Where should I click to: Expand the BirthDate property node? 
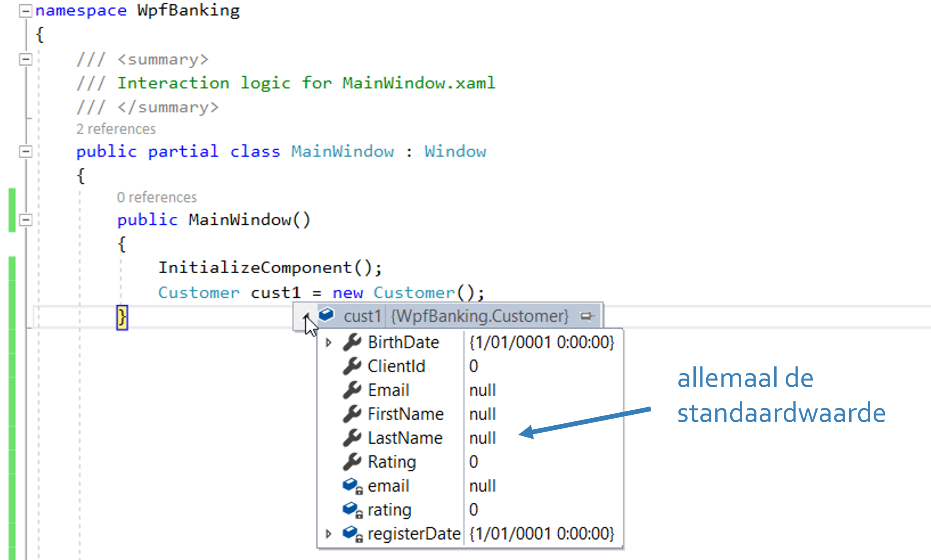coord(329,342)
